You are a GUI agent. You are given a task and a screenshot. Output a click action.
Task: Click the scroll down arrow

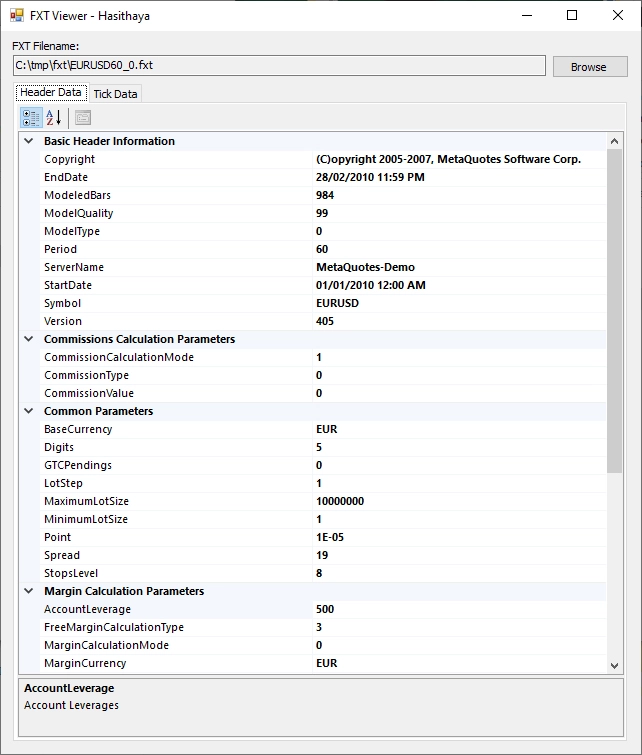pos(614,665)
